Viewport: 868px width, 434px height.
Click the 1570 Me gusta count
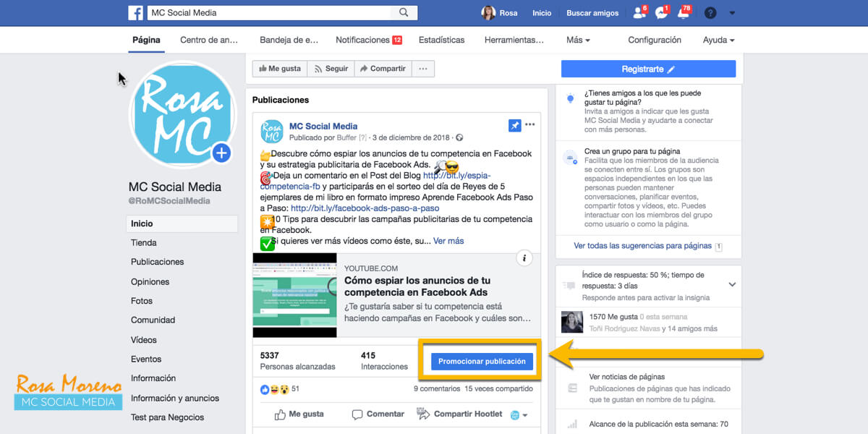click(613, 317)
